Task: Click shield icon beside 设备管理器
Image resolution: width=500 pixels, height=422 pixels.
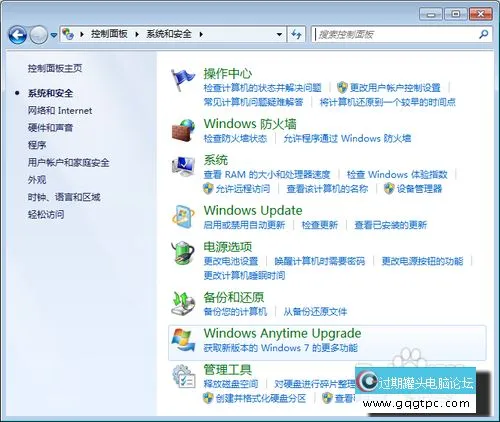Action: point(389,189)
